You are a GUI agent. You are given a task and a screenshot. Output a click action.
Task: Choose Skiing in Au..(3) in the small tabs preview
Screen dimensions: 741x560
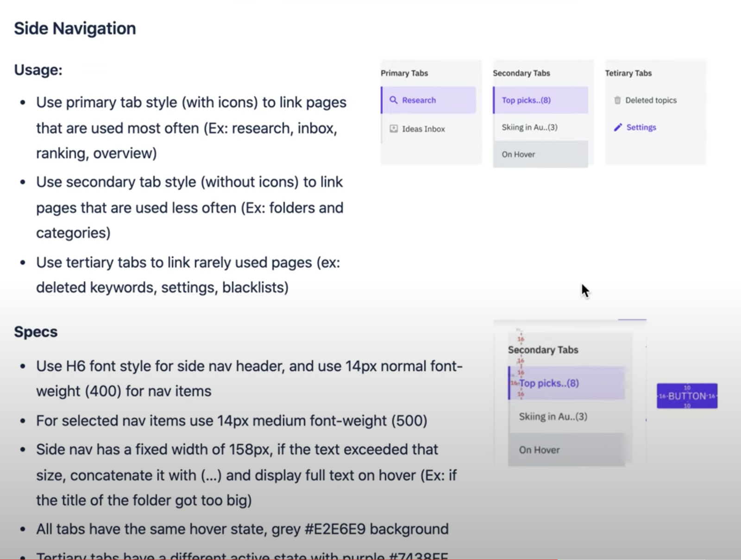click(x=529, y=127)
